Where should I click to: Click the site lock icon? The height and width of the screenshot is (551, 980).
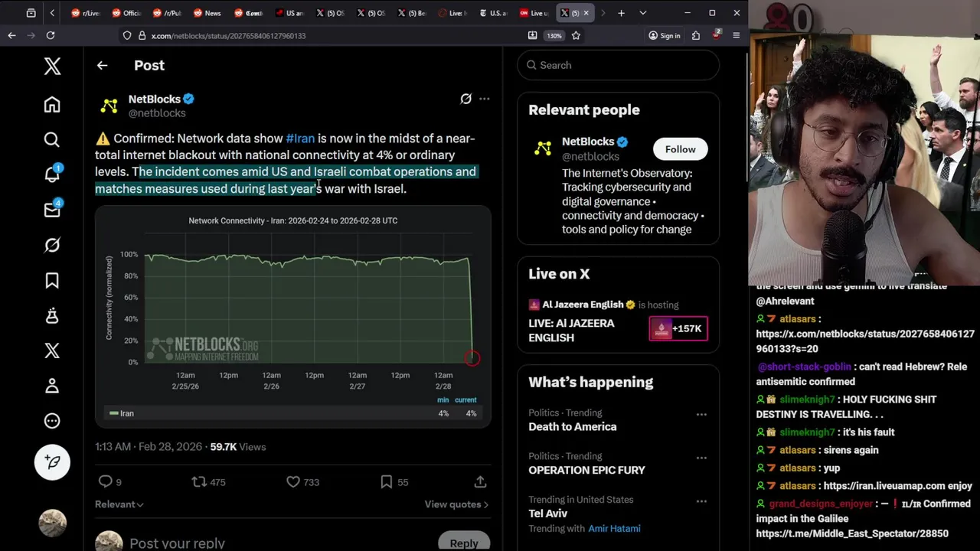(142, 35)
